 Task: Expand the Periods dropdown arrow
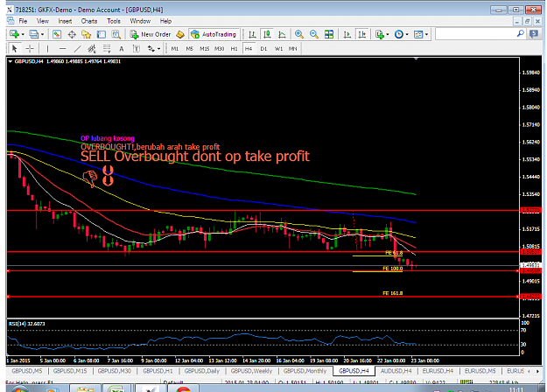(407, 34)
